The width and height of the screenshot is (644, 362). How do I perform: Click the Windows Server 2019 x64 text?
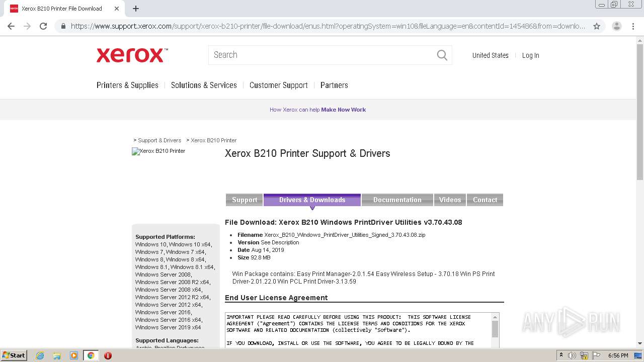168,327
